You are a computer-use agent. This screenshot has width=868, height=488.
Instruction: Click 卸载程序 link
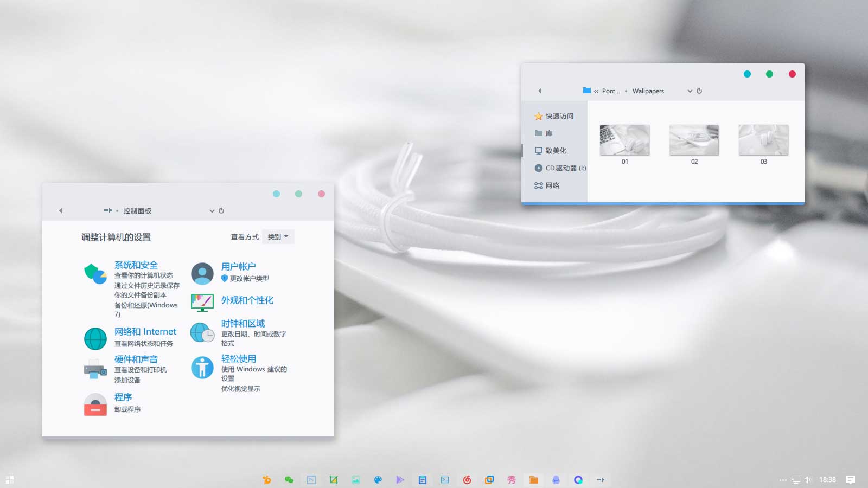127,409
